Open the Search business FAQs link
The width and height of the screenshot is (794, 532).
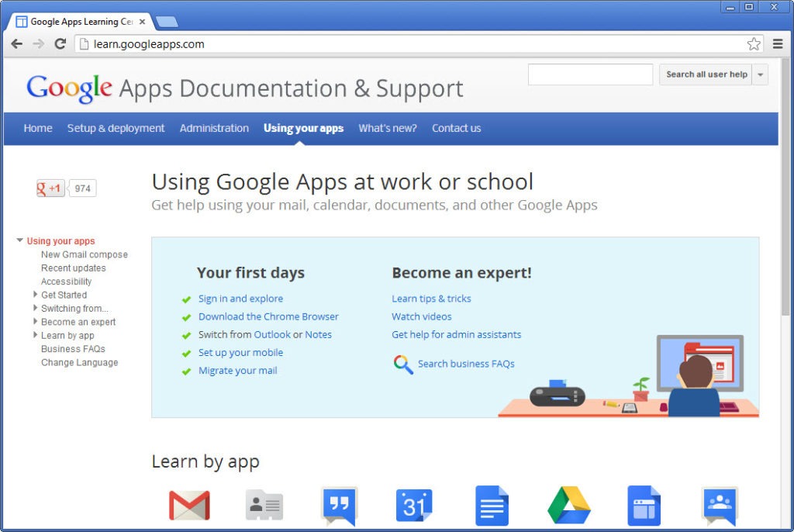pos(466,364)
